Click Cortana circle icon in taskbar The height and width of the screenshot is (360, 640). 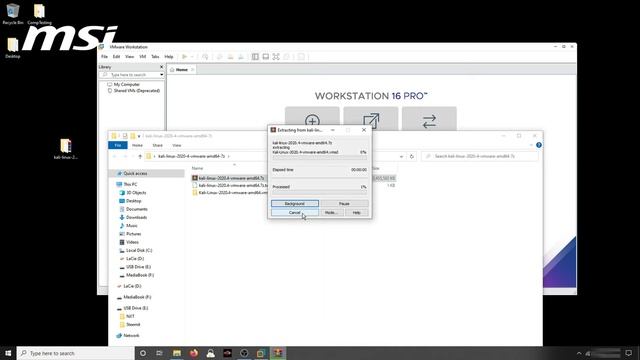click(x=143, y=353)
